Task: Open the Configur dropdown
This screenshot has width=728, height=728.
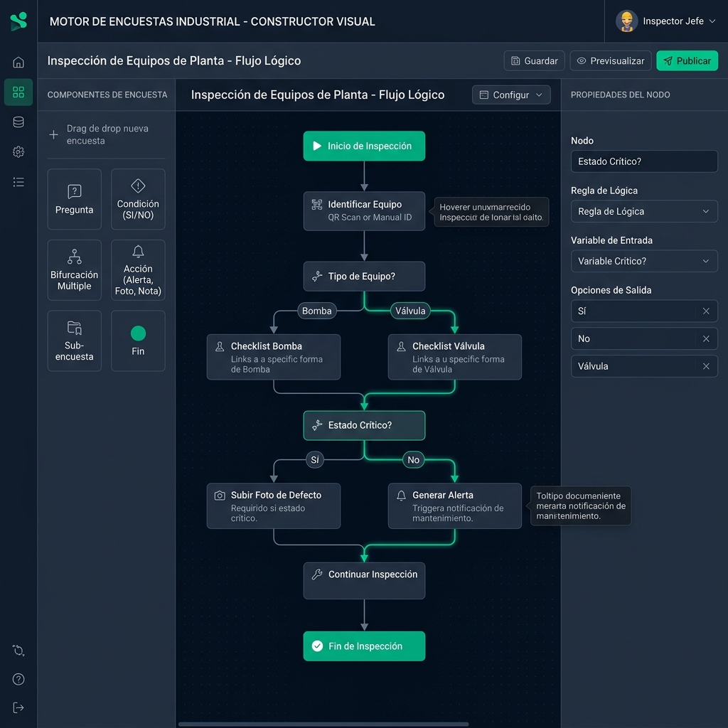Action: coord(511,95)
